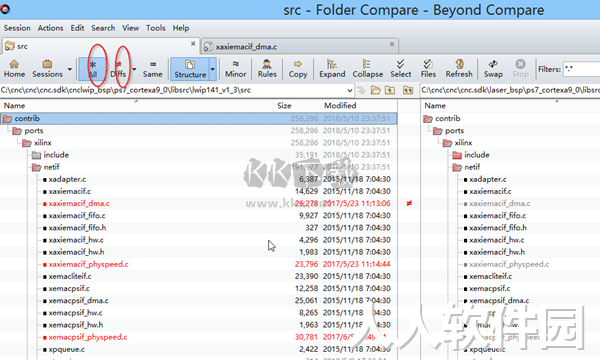Select left xpqueue.c file
This screenshot has width=600, height=360.
(67, 349)
